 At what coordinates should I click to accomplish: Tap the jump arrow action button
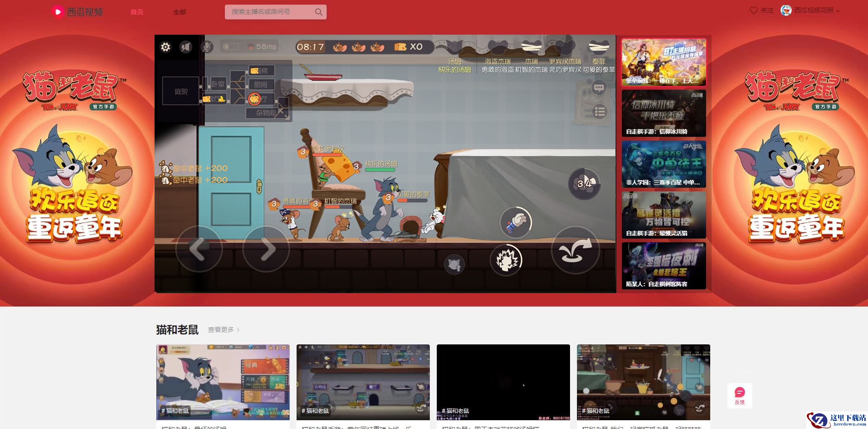tap(575, 250)
